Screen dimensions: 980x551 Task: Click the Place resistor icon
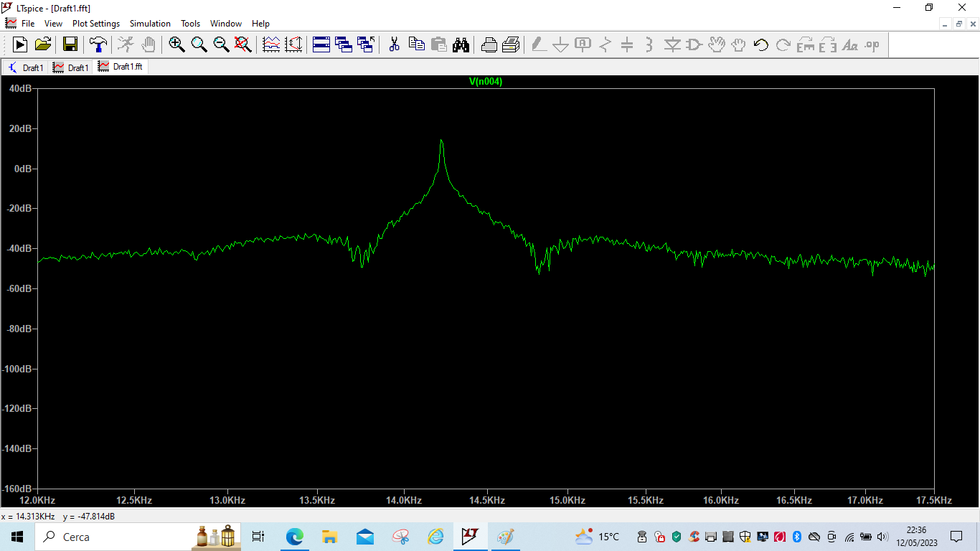[x=605, y=44]
